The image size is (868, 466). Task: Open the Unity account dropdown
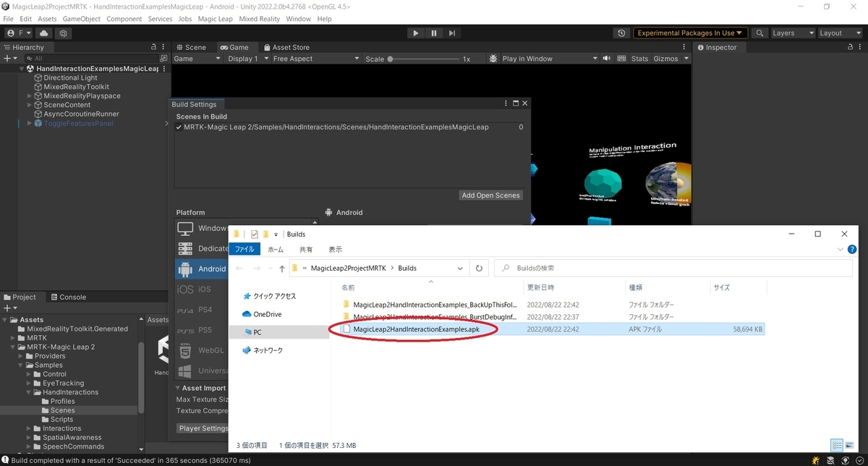pos(19,33)
